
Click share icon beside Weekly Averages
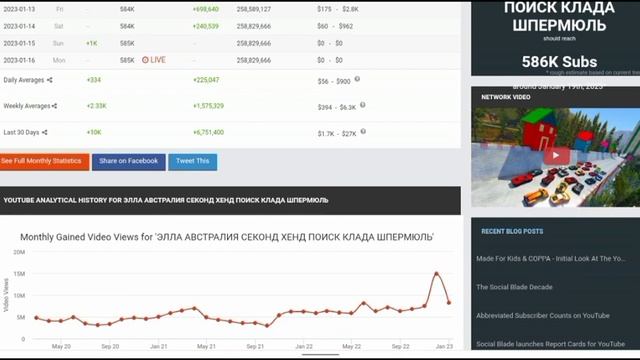coord(54,106)
